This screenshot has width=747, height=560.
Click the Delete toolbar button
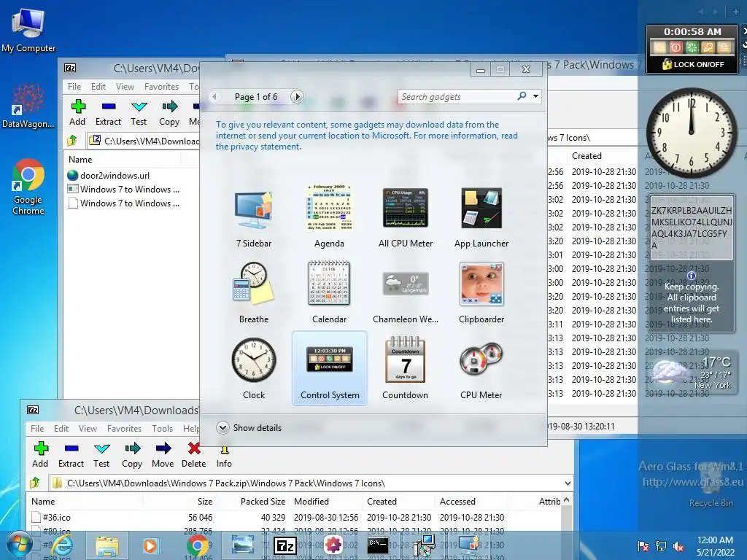[194, 455]
